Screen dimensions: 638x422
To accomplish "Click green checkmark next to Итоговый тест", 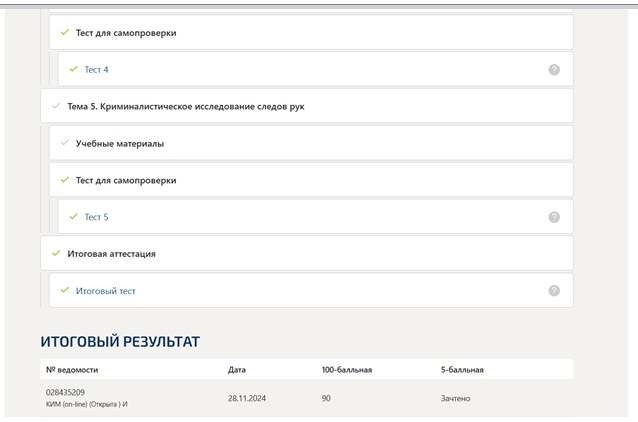I will click(x=65, y=290).
